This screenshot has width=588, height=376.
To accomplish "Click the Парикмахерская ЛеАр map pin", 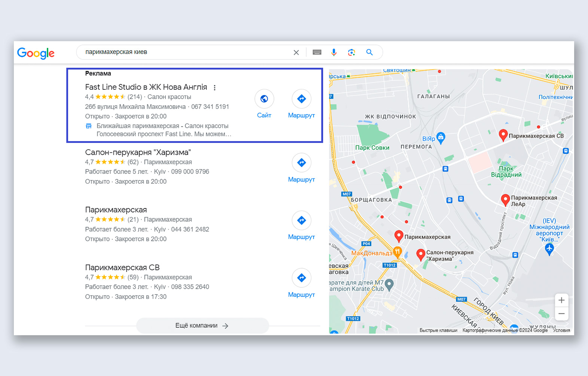I will [x=505, y=200].
